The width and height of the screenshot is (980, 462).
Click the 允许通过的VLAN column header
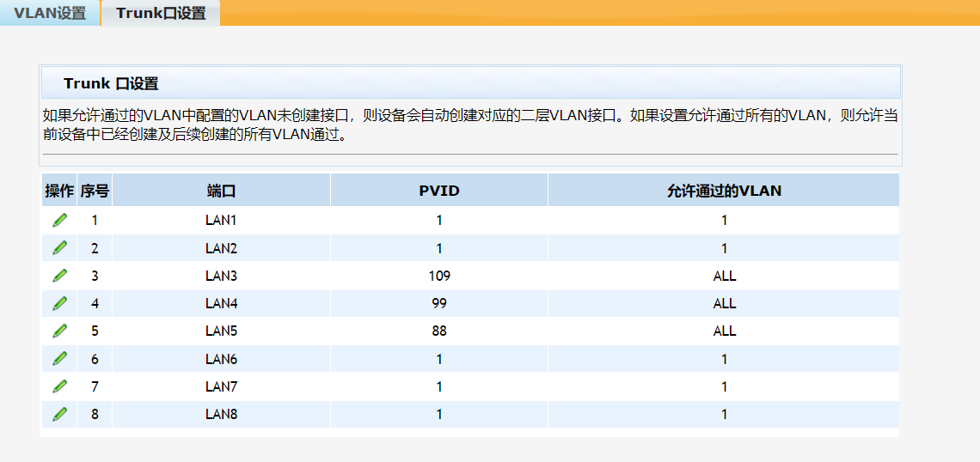coord(724,191)
